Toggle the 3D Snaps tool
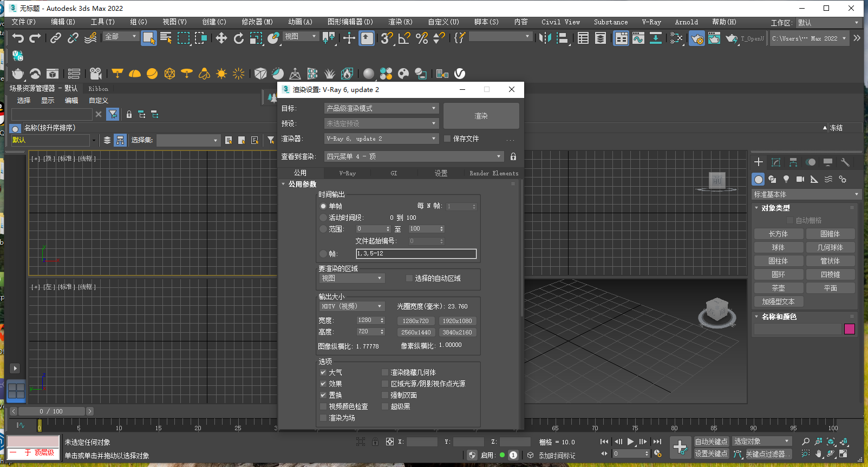The image size is (868, 467). pyautogui.click(x=387, y=38)
